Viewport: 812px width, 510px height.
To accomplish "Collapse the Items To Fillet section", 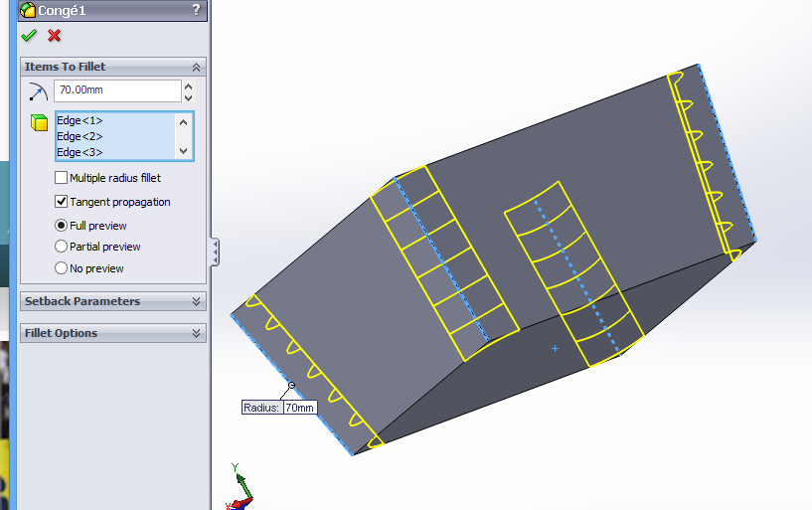I will pyautogui.click(x=196, y=67).
